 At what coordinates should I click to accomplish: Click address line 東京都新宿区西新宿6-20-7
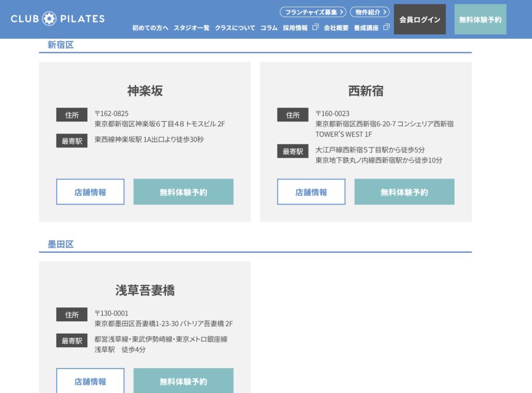384,124
